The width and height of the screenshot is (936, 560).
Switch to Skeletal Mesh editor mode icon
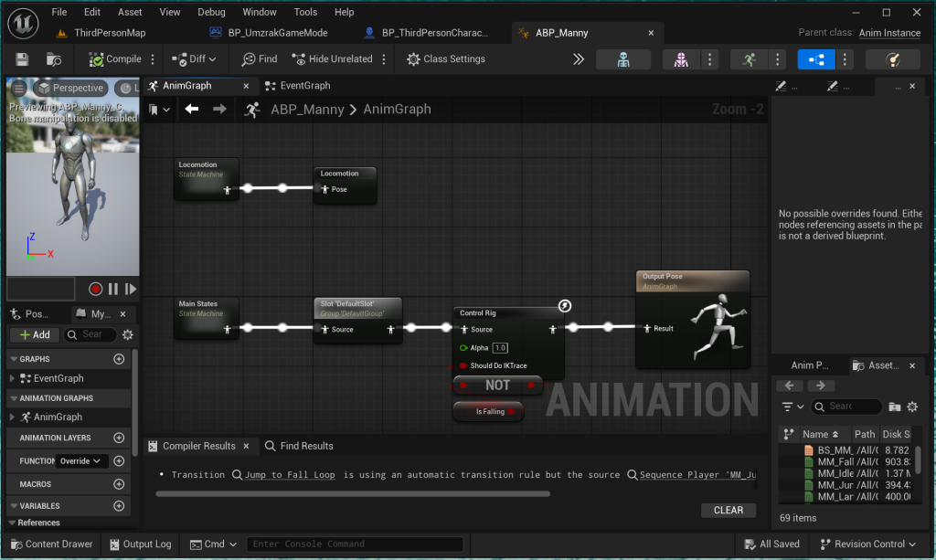pyautogui.click(x=681, y=59)
